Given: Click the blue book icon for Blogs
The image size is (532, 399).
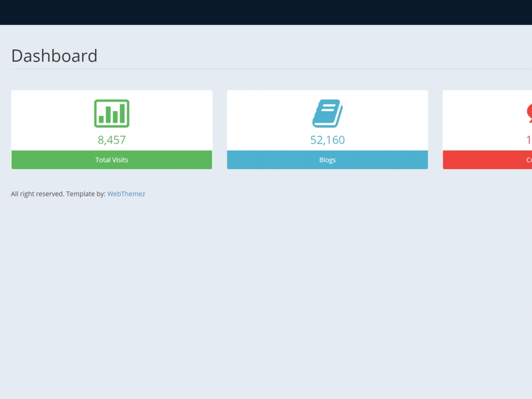Looking at the screenshot, I should pyautogui.click(x=327, y=113).
